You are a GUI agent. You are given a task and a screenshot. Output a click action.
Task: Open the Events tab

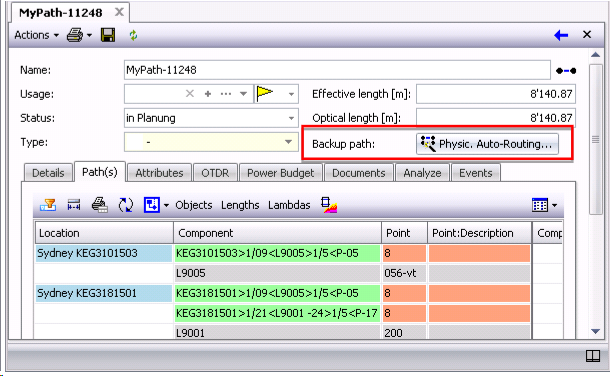[x=475, y=173]
